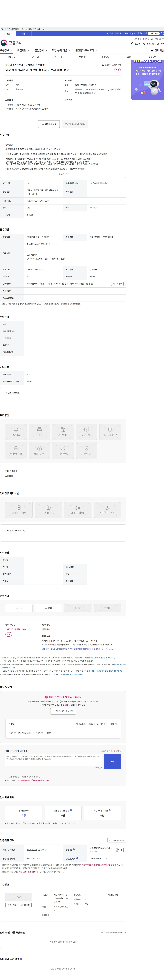Viewport: 164px width, 980px height.
Task: Click the 주택자금 지원 welfare icon
Action: coord(16,450)
